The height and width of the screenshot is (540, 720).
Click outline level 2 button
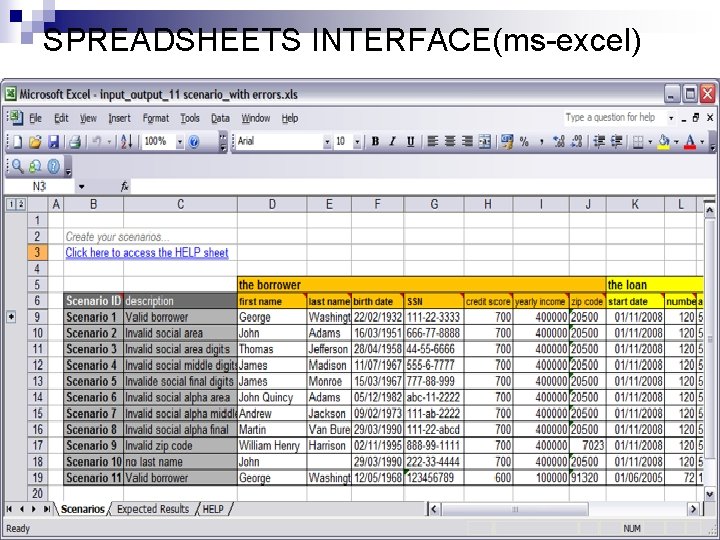click(21, 204)
